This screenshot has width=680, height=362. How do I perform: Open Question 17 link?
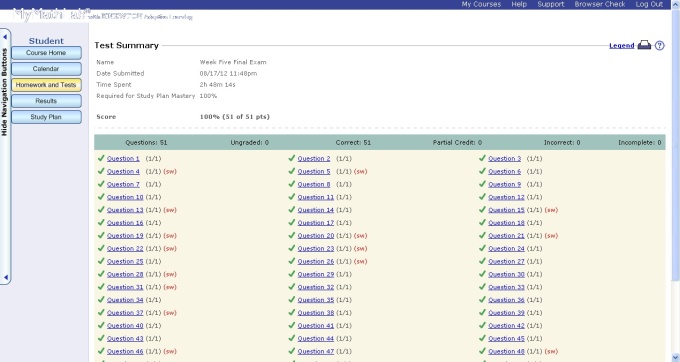click(x=316, y=223)
